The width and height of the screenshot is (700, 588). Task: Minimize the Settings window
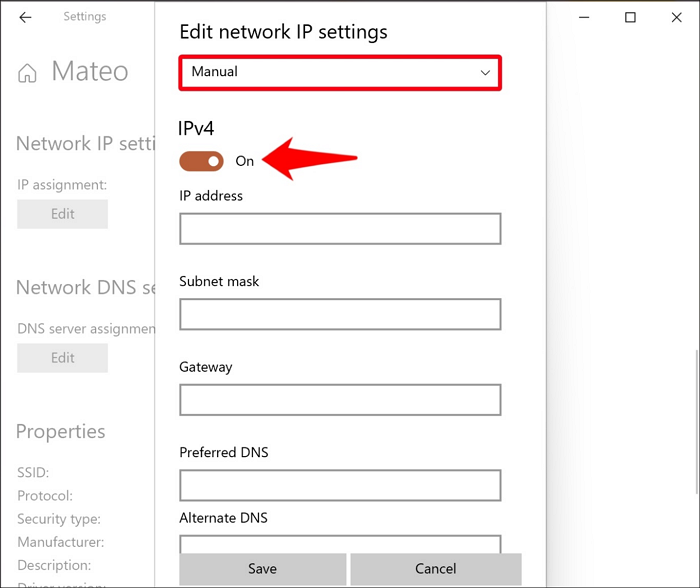[583, 17]
